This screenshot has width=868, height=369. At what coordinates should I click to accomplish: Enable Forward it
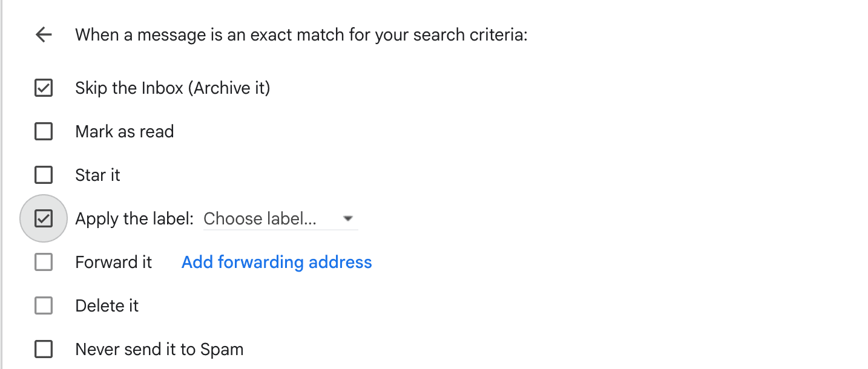coord(43,262)
